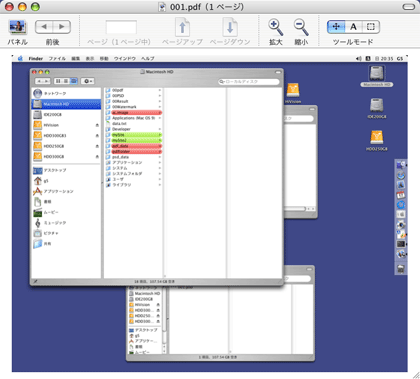The image size is (420, 379).
Task: Open the Finder menu in the pictured menu bar
Action: (36, 59)
